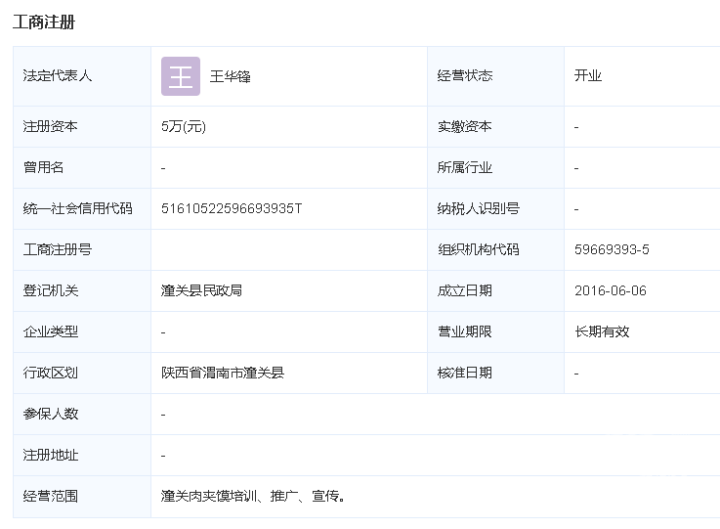Open legal representative 王华锋 link
720x529 pixels.
(x=230, y=76)
